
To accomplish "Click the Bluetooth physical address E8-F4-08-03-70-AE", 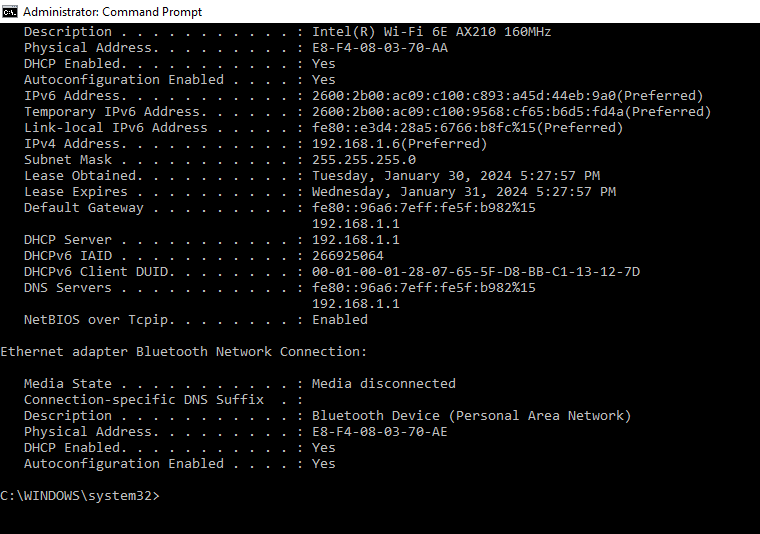I will pos(380,431).
